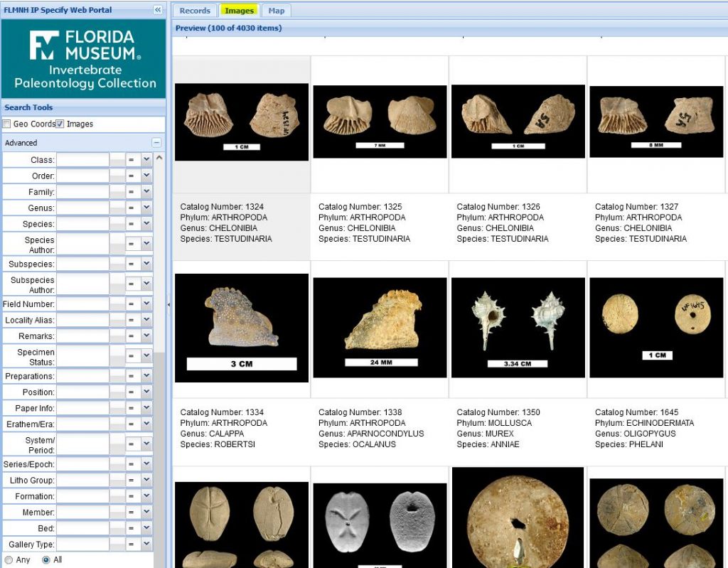The width and height of the screenshot is (728, 568).
Task: Switch to the Records tab
Action: 195,11
